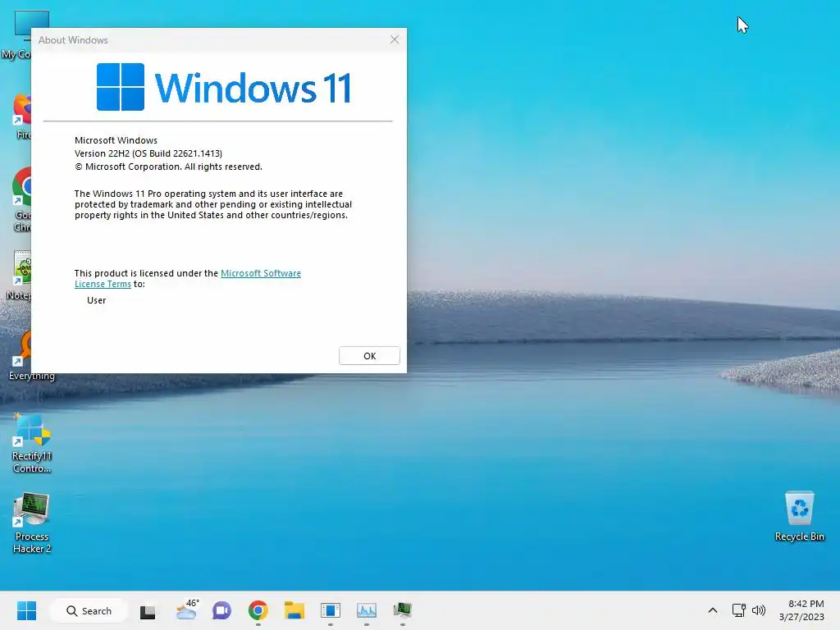
Task: Open the Process Hacker icon on the taskbar
Action: 402,610
